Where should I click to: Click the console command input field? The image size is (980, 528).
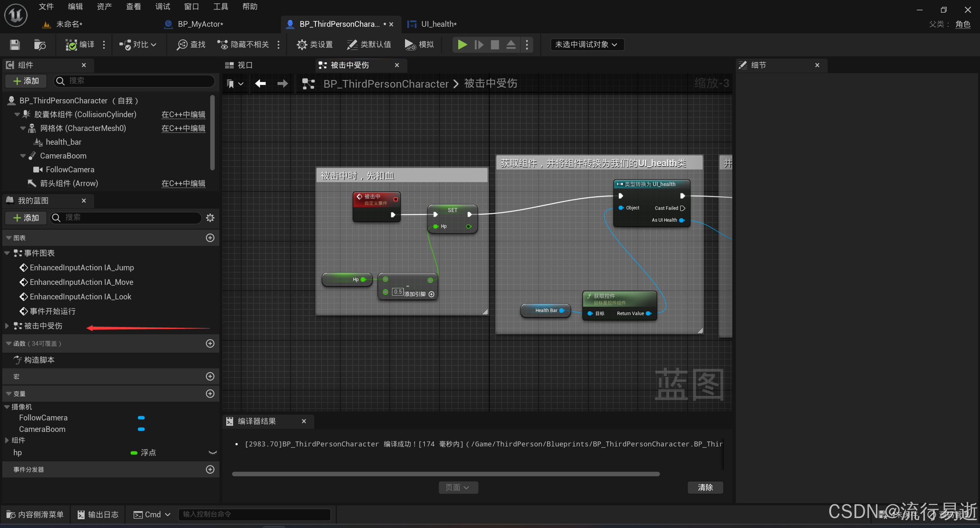(x=254, y=514)
